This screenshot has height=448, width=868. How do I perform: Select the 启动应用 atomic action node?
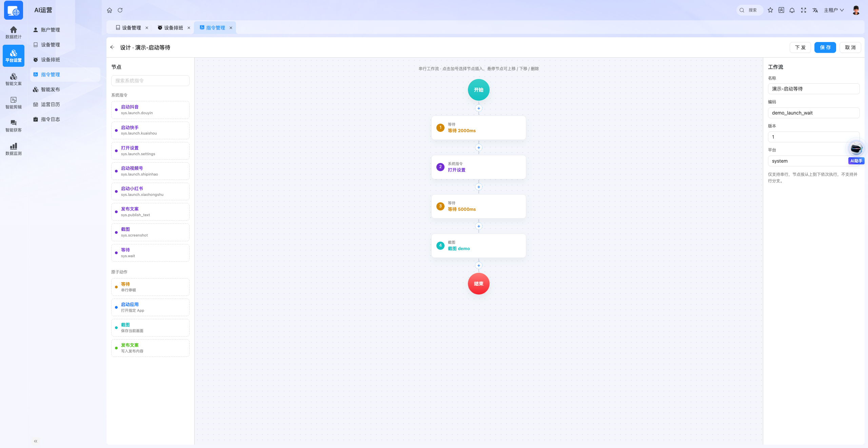(x=150, y=307)
